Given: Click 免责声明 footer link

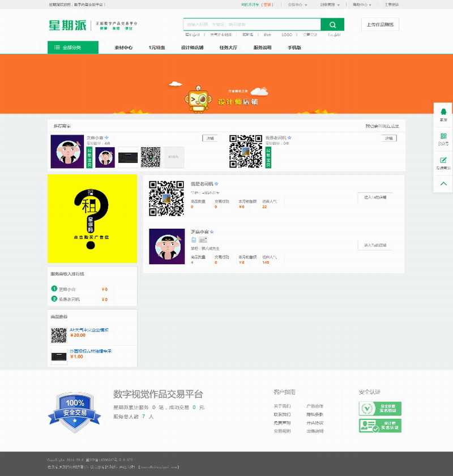Looking at the screenshot, I should [x=282, y=423].
